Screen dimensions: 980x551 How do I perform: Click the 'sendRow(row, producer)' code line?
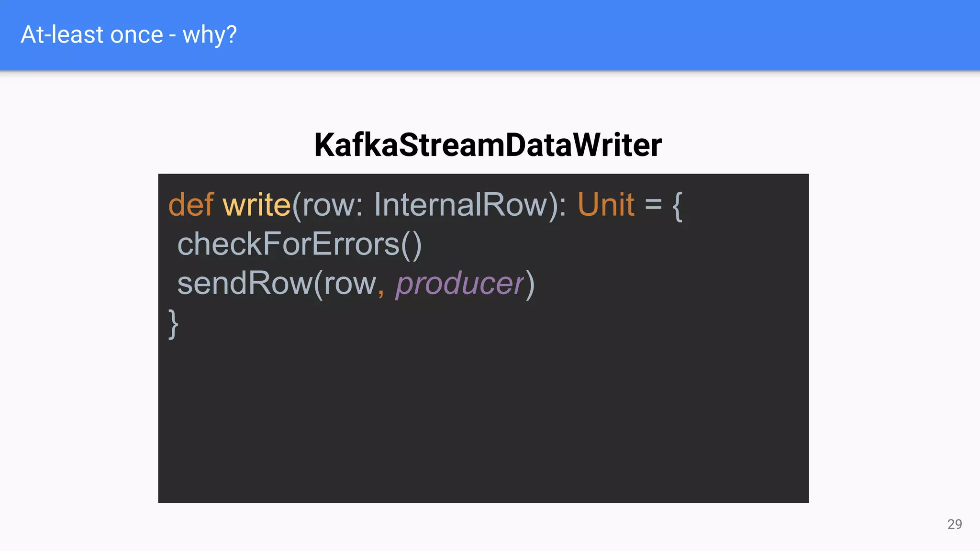[356, 284]
